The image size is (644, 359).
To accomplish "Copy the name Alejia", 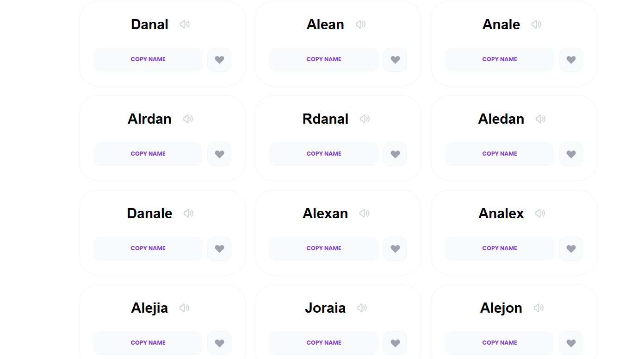I will click(148, 343).
